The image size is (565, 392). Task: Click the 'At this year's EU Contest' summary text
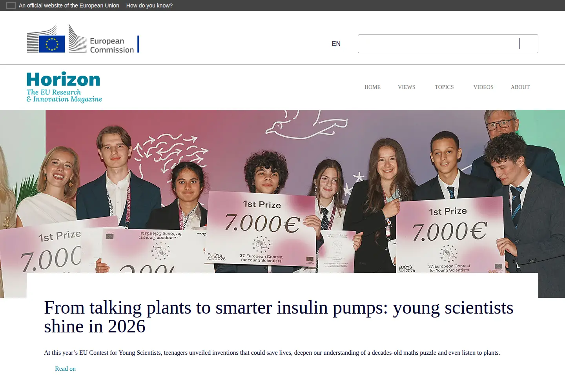(x=272, y=353)
